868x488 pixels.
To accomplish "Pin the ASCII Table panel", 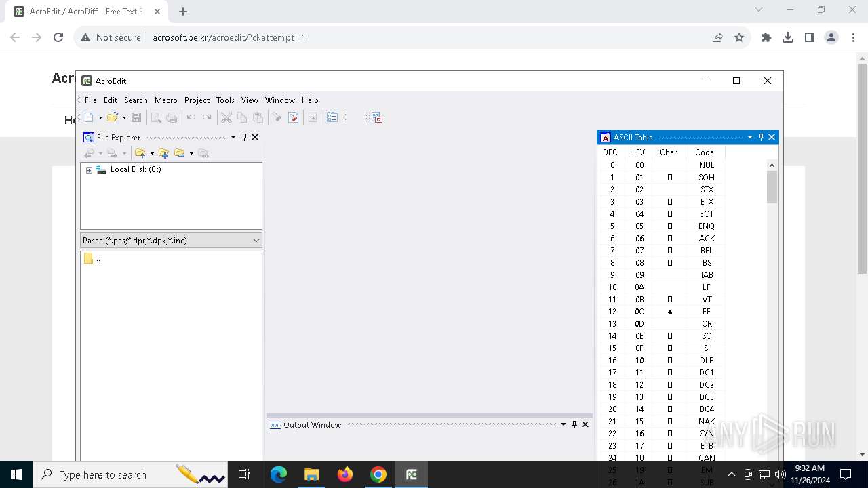I will pos(761,137).
